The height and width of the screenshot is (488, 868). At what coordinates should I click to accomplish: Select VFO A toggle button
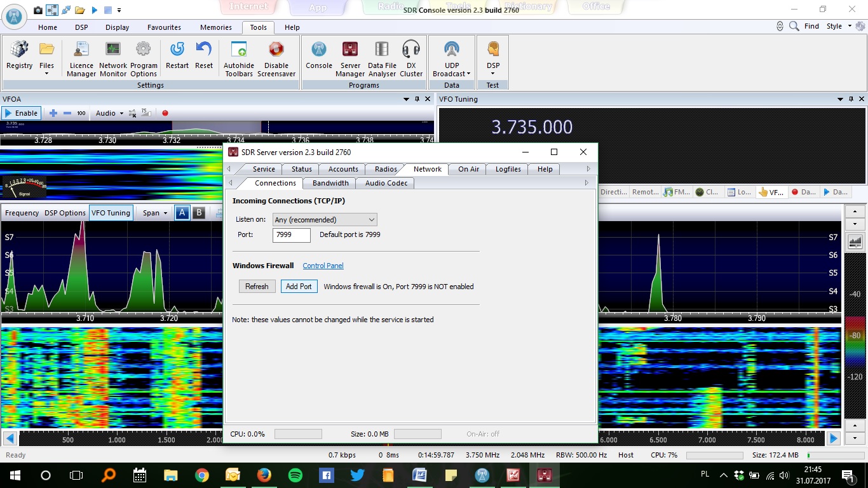(182, 213)
